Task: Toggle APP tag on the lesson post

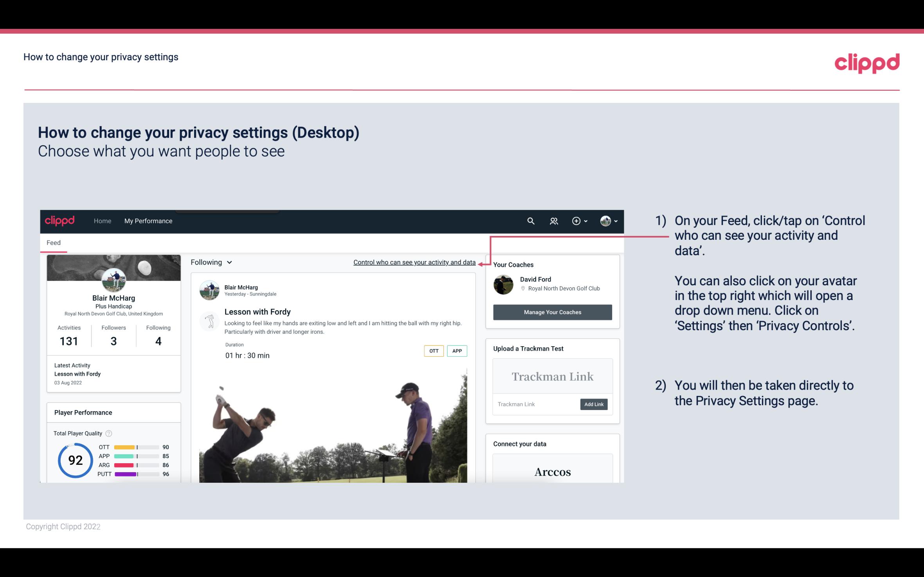Action: [457, 351]
